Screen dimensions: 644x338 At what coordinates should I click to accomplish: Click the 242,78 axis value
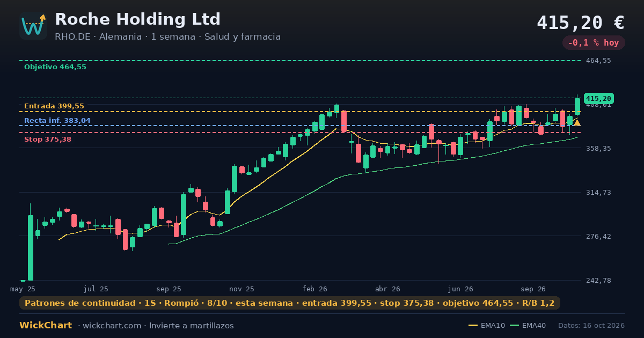coord(598,280)
